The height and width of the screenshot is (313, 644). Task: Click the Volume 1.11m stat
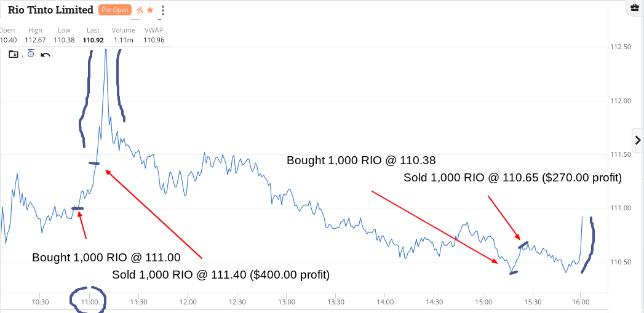click(x=123, y=35)
